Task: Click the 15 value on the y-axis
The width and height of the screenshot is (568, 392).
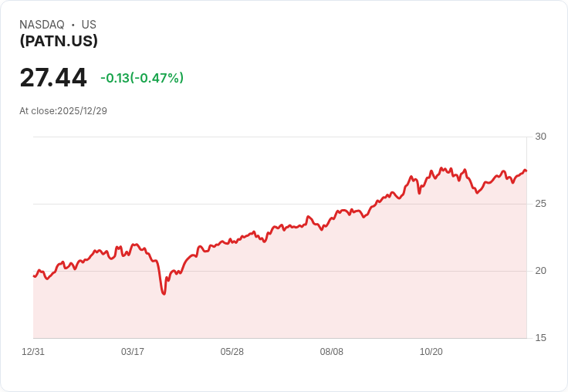Action: pyautogui.click(x=540, y=338)
